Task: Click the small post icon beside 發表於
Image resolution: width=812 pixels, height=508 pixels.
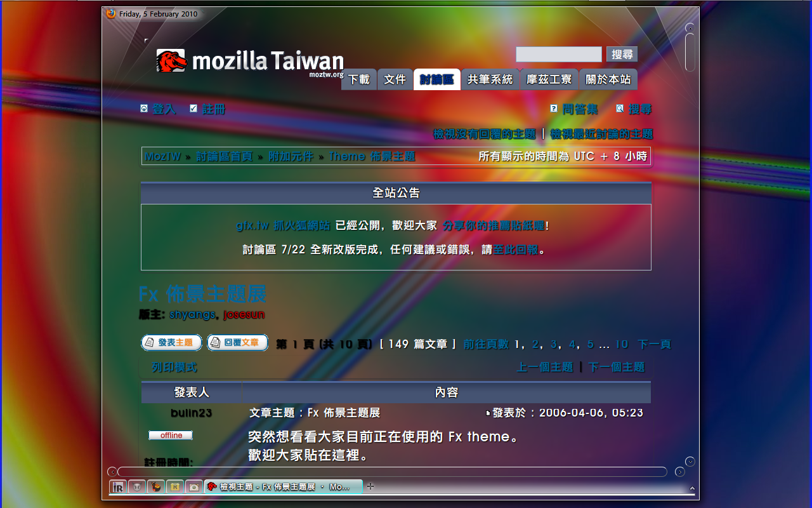Action: [x=488, y=413]
